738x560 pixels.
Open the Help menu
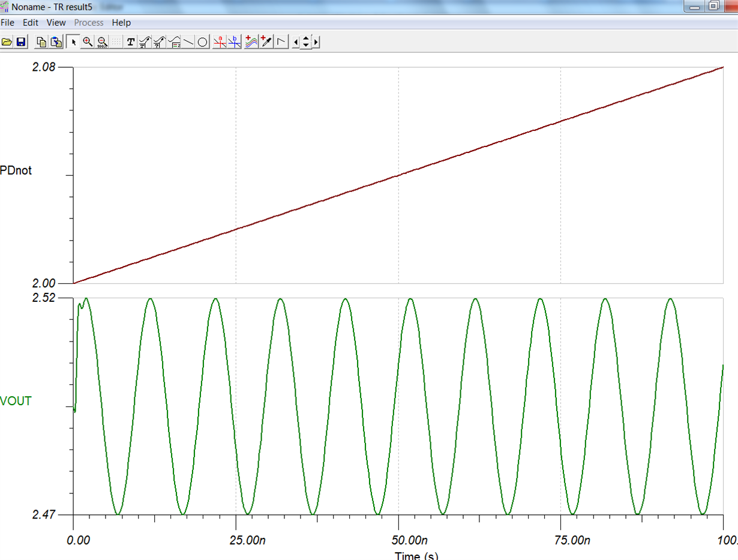coord(121,23)
